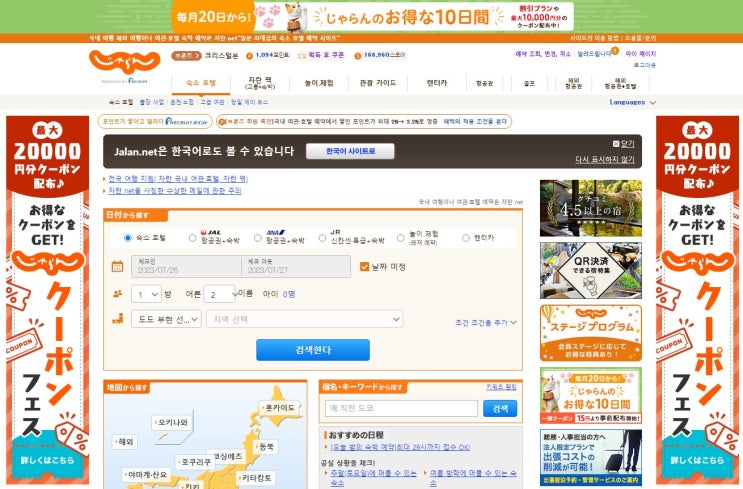Viewport: 743px width, 489px height.
Task: Click the keyword 검색 button
Action: click(500, 408)
